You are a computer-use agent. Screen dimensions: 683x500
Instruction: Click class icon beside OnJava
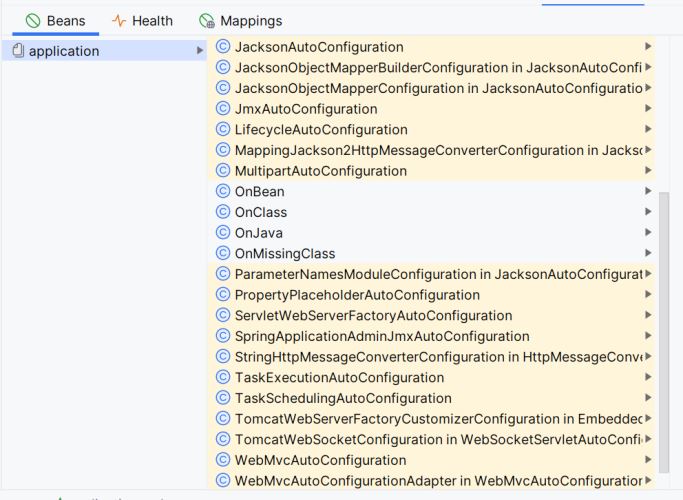click(223, 233)
